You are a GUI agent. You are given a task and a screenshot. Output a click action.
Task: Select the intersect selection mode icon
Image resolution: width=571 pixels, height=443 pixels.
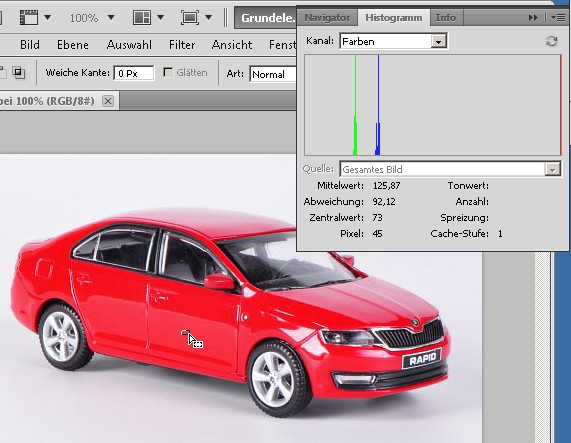19,72
